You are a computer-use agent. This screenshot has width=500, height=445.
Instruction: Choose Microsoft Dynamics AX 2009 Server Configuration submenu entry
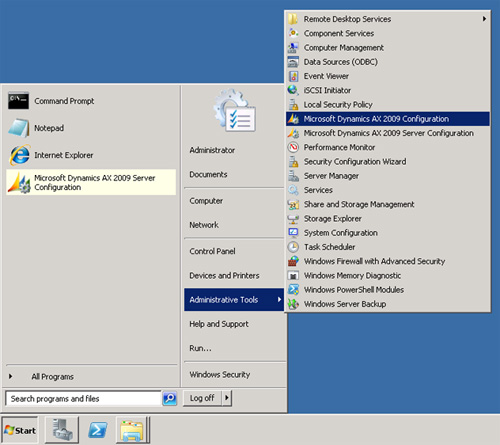(388, 133)
